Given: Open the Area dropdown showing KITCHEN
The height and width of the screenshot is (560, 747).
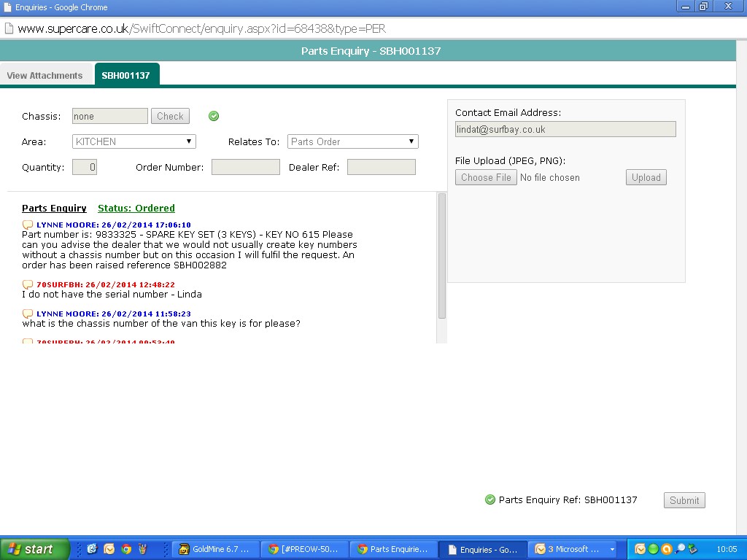Looking at the screenshot, I should click(x=134, y=141).
